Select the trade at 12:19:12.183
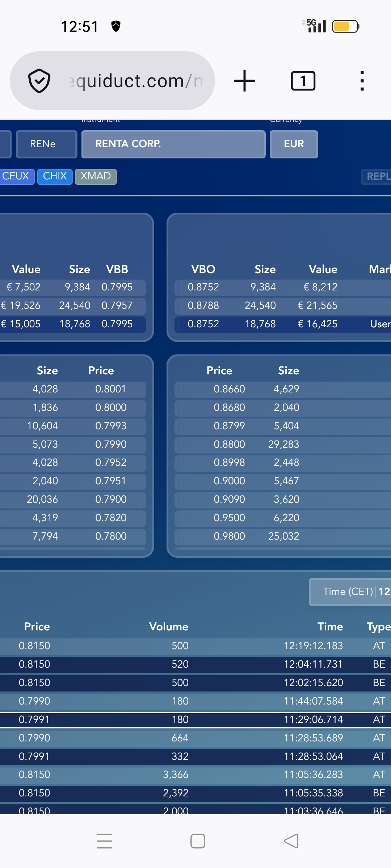Image resolution: width=391 pixels, height=868 pixels. [195, 646]
